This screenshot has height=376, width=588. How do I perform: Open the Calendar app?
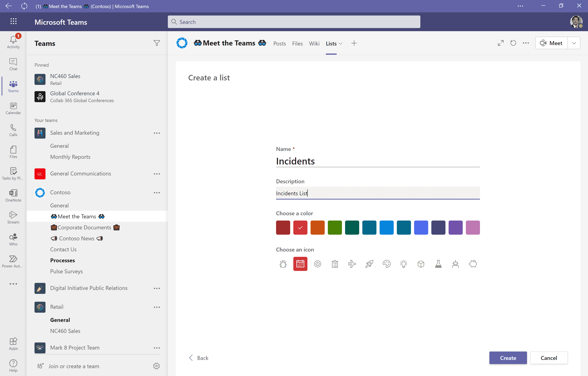pos(13,108)
